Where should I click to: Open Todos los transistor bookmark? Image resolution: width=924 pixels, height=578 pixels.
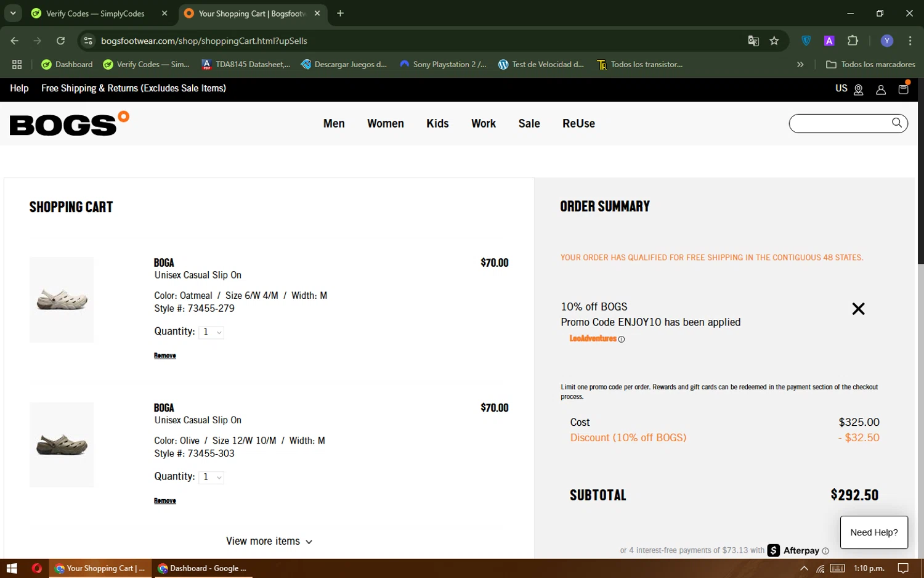[x=639, y=64]
